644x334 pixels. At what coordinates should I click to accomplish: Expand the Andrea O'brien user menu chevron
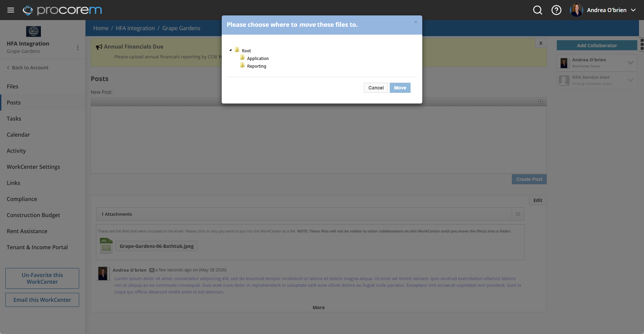tap(633, 10)
